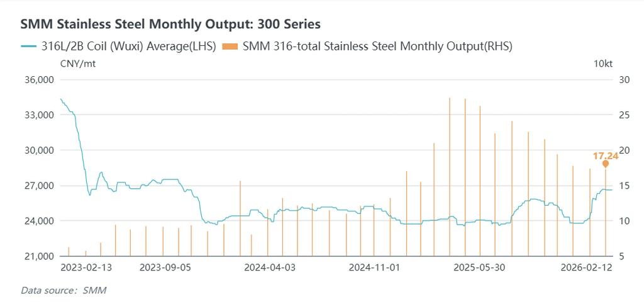Select the 2023-02-13 x-axis date label
644x302 pixels.
point(86,267)
